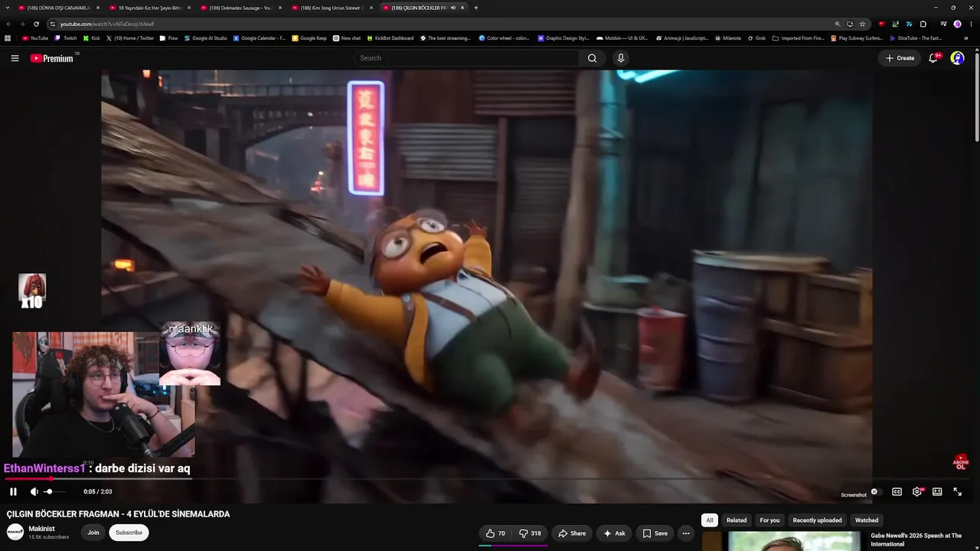Switch to DÜNYA DIŞI CANAVARLAR tab
Screen dimensions: 980x551
tap(58, 8)
